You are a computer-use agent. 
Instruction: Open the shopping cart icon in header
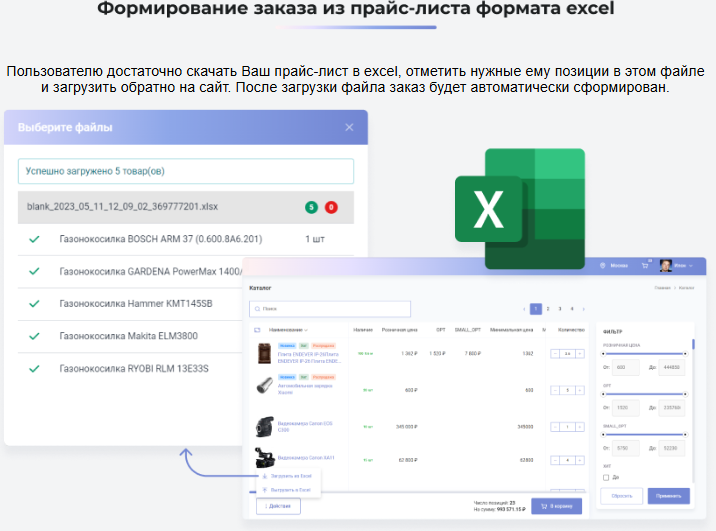coord(646,266)
